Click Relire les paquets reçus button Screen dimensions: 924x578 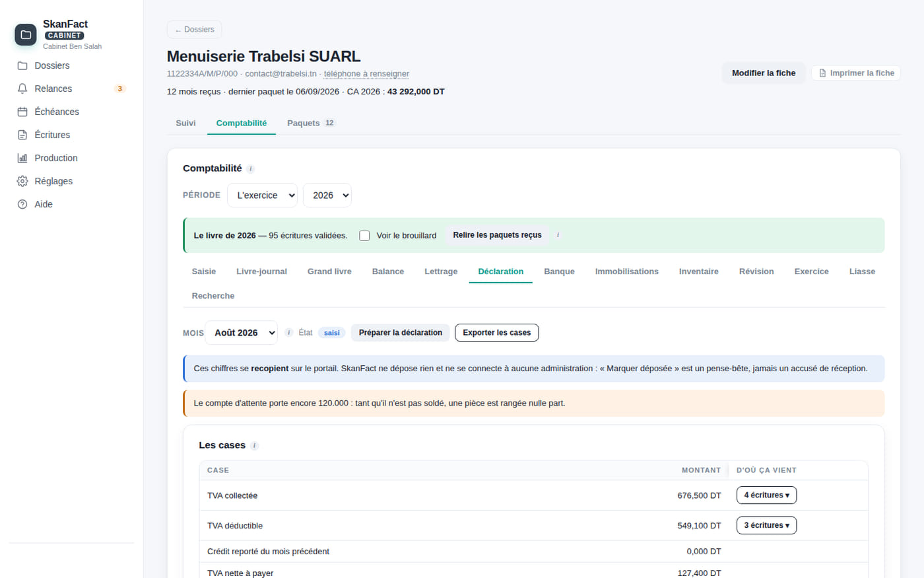tap(497, 235)
